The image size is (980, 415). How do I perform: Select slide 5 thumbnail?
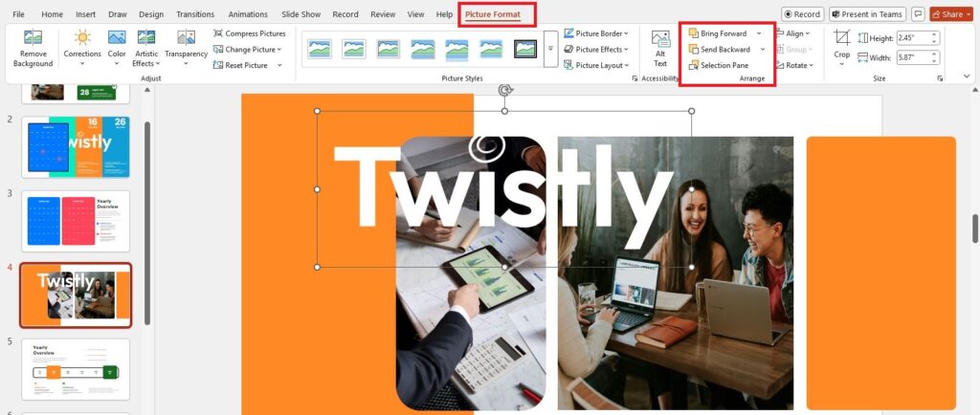point(76,369)
